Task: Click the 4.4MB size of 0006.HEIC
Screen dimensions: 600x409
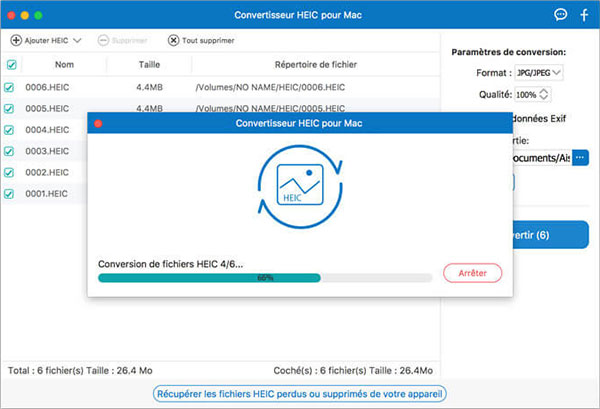Action: coord(150,88)
